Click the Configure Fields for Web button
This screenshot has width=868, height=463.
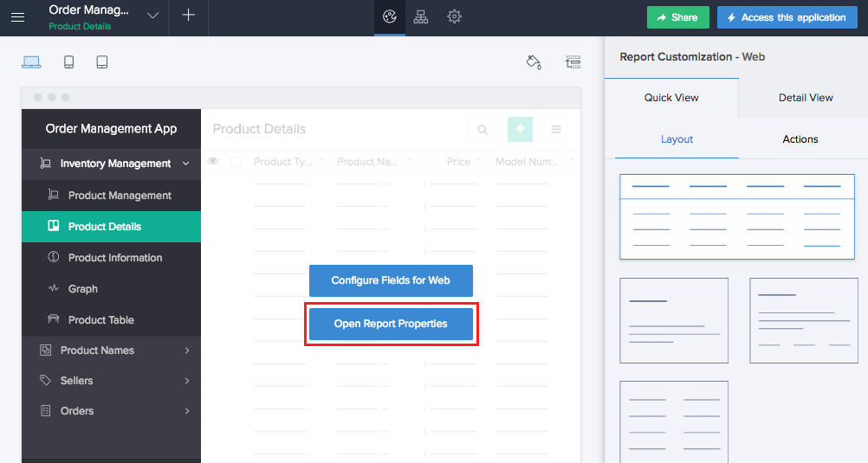tap(391, 280)
